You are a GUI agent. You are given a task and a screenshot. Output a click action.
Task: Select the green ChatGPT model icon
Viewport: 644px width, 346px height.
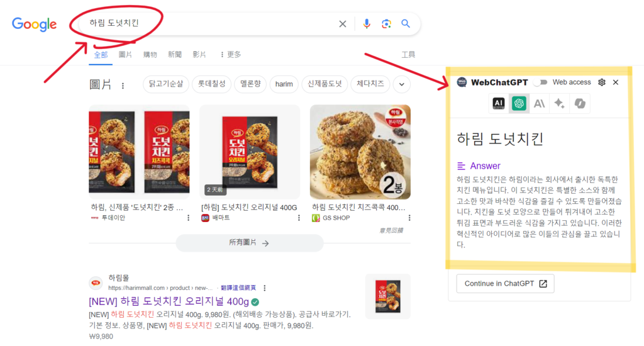[519, 103]
